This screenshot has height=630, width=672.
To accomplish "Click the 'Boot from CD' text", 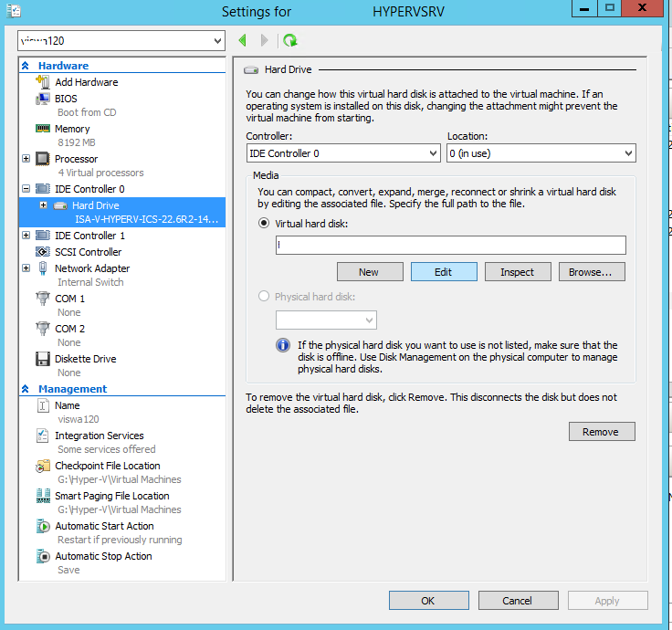I will coord(87,112).
